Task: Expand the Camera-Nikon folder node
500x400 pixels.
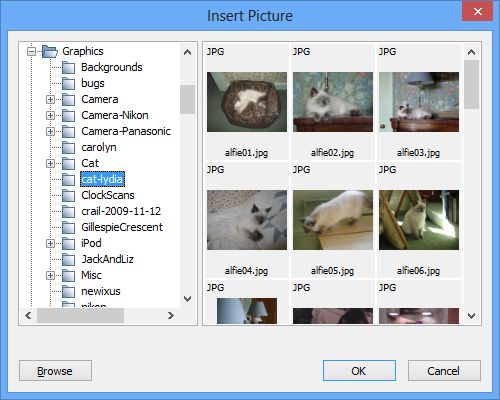Action: pyautogui.click(x=50, y=115)
